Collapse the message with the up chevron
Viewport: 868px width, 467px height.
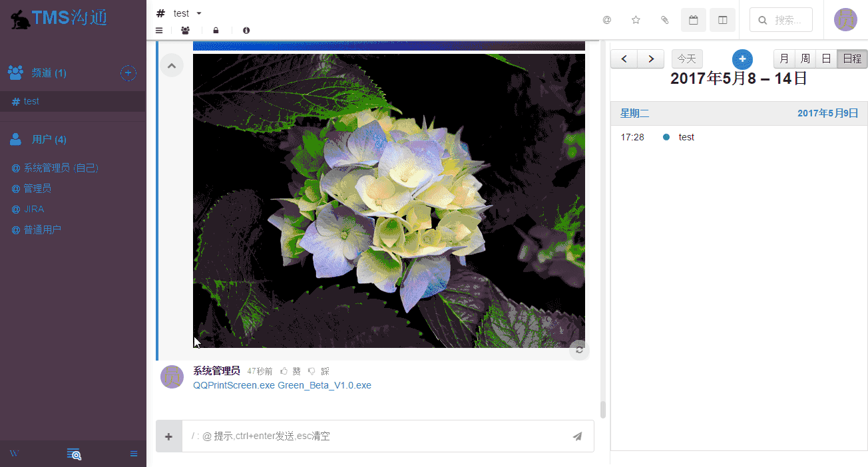(x=171, y=66)
